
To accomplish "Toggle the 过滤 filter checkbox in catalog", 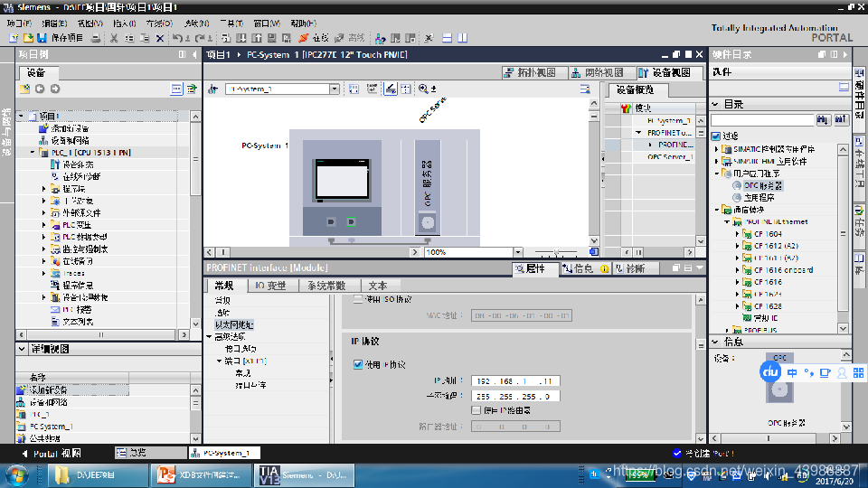I will pos(716,136).
